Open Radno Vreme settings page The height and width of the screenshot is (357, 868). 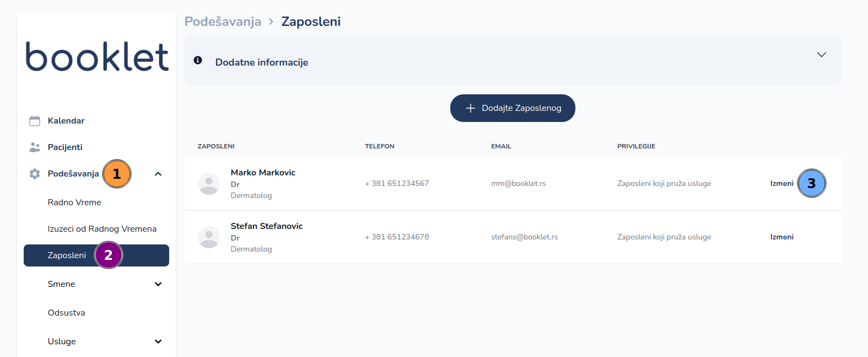tap(74, 203)
